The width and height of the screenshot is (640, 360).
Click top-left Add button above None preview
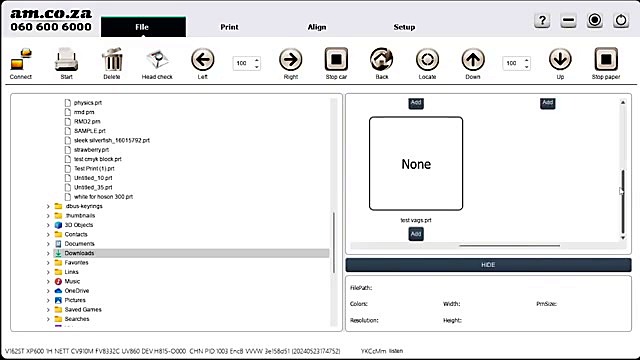tap(416, 103)
